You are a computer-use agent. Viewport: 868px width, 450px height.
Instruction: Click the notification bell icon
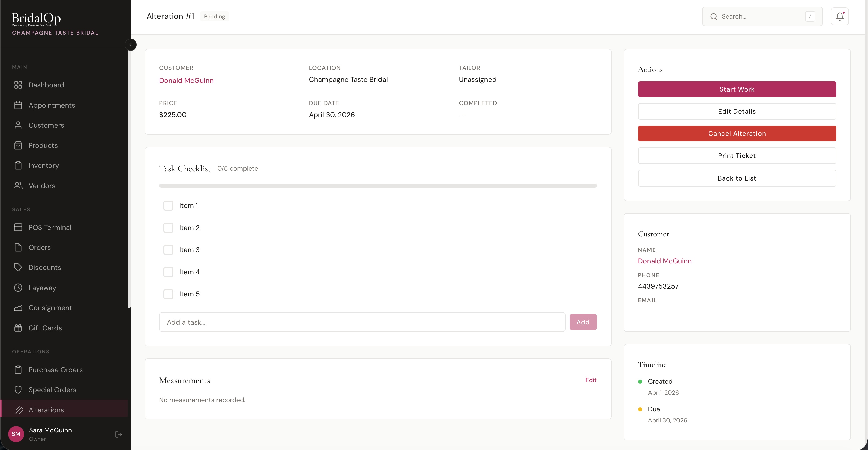click(839, 16)
